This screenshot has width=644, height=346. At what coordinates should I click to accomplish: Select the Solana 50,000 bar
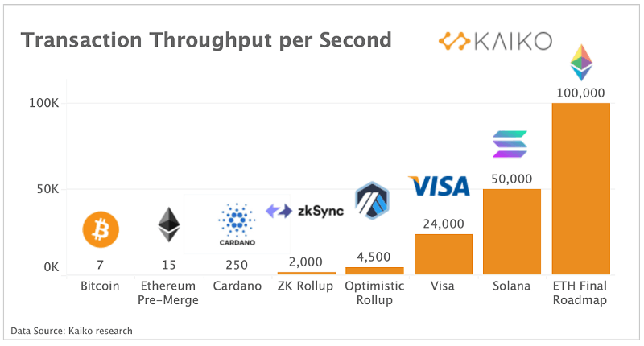pos(511,232)
